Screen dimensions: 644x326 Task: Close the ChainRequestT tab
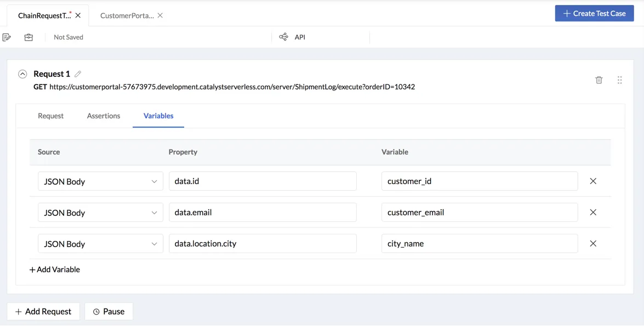pyautogui.click(x=78, y=15)
